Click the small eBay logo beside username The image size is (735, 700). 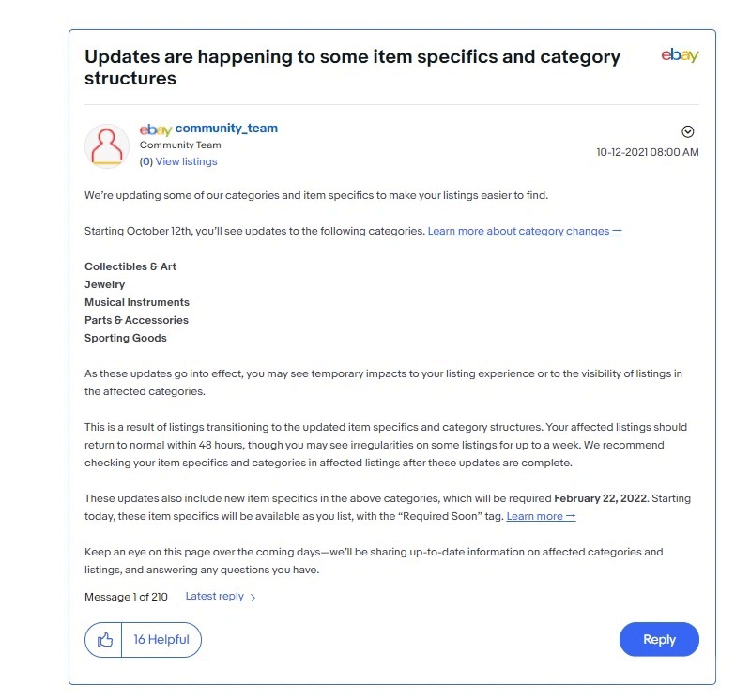tap(156, 129)
